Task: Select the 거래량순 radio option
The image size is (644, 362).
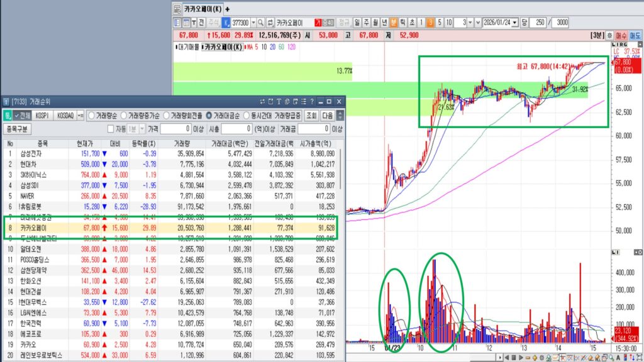Action: pyautogui.click(x=91, y=116)
